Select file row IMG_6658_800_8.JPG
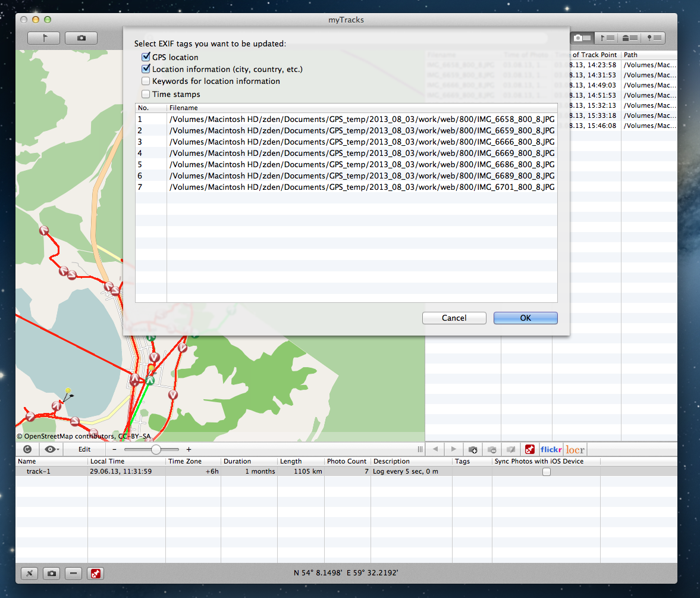 pyautogui.click(x=346, y=119)
